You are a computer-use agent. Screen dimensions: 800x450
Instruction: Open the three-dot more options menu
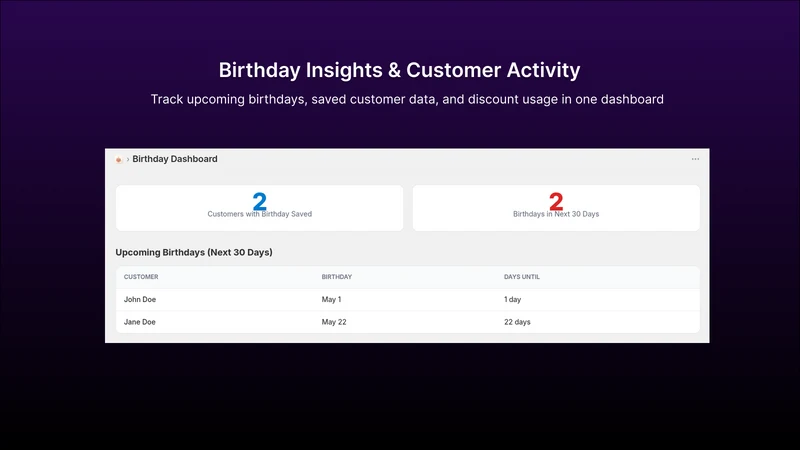pos(695,159)
